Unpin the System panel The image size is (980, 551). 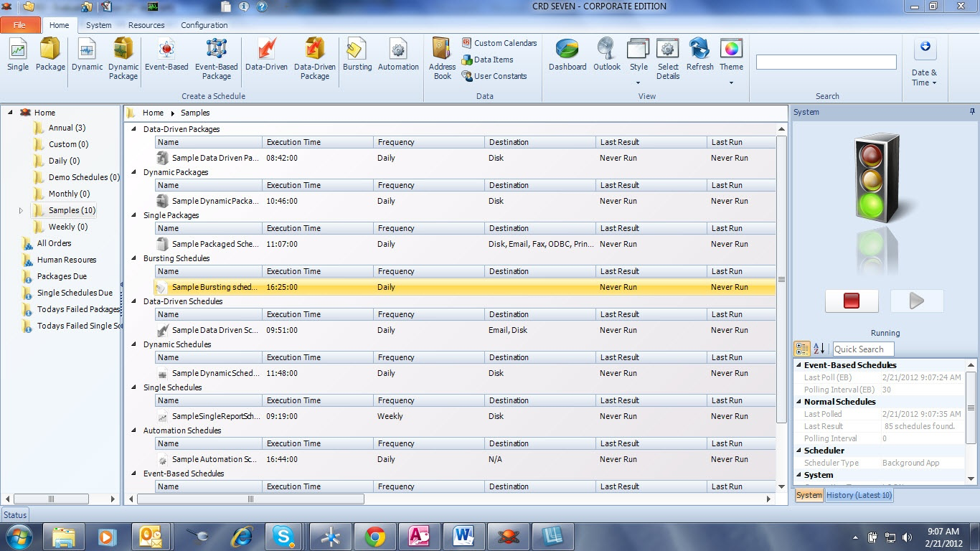[x=972, y=111]
